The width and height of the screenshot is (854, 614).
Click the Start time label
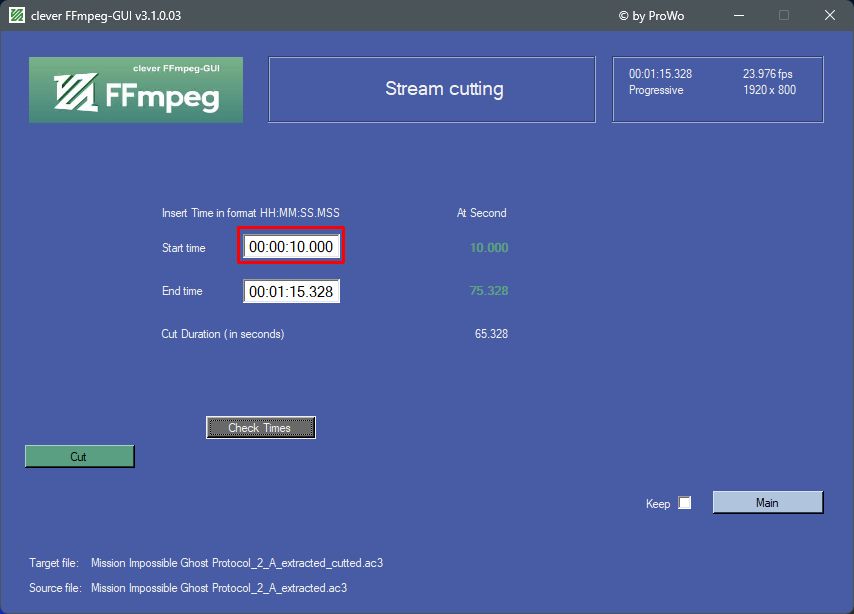click(x=184, y=248)
